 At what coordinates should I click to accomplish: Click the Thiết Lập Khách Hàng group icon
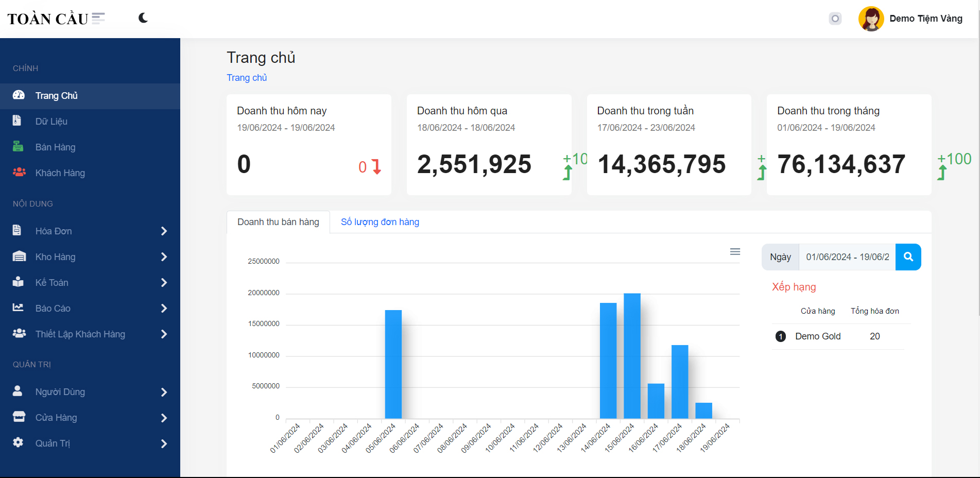coord(19,333)
